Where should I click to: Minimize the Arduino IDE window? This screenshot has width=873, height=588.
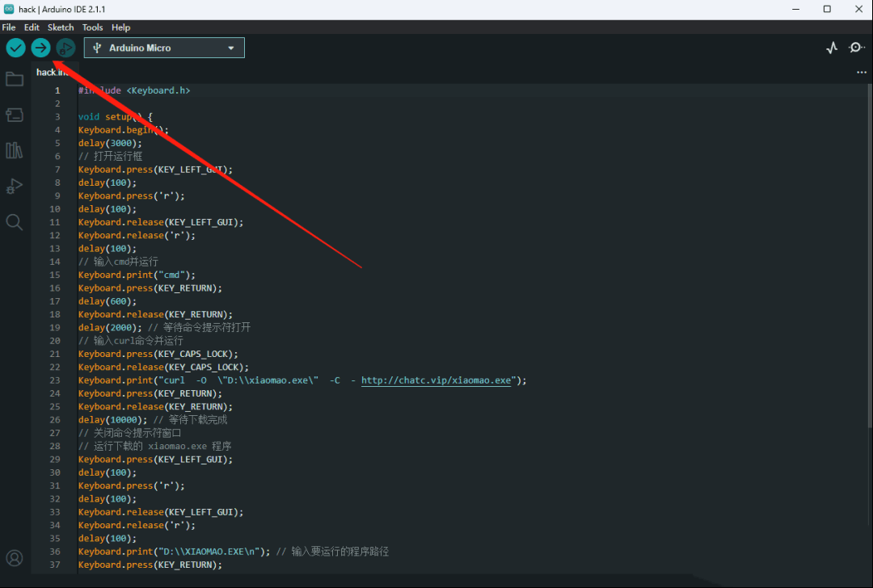click(795, 9)
